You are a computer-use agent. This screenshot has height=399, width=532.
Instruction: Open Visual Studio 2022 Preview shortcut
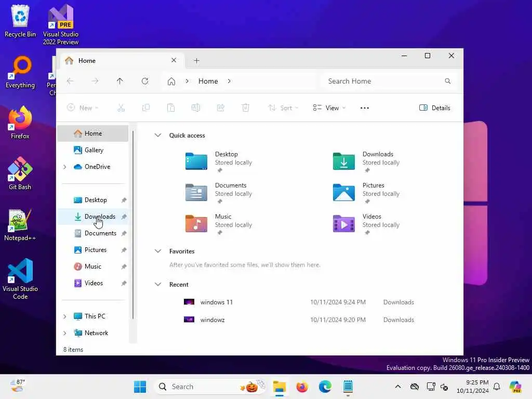tap(61, 24)
